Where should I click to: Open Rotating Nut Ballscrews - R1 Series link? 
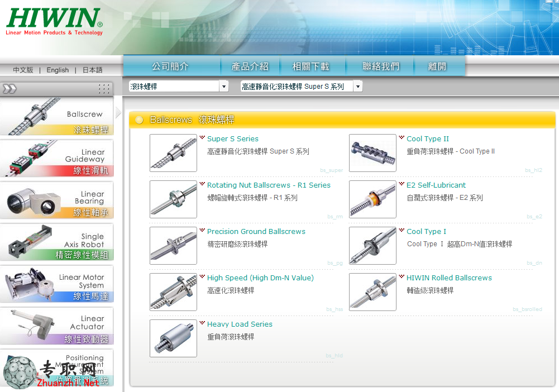click(269, 185)
